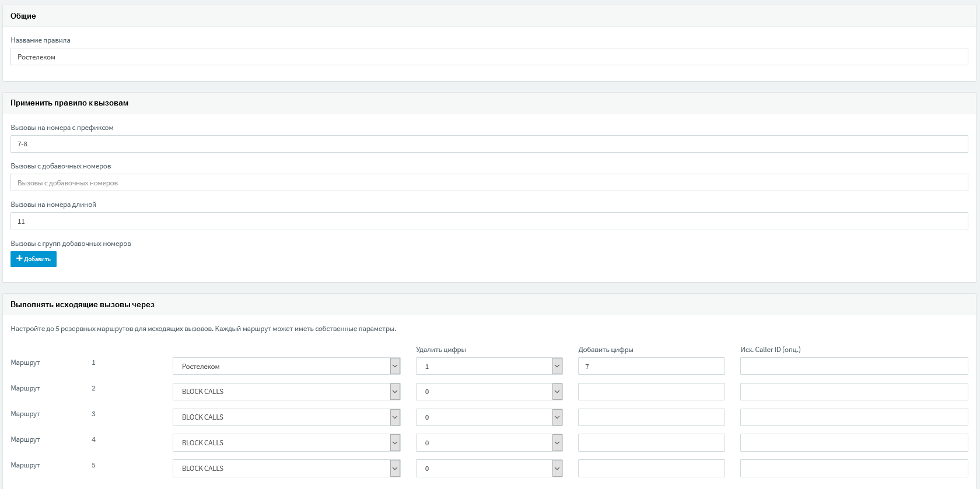Open route 1 strip digits dropdown
This screenshot has height=489, width=980.
pyautogui.click(x=489, y=366)
